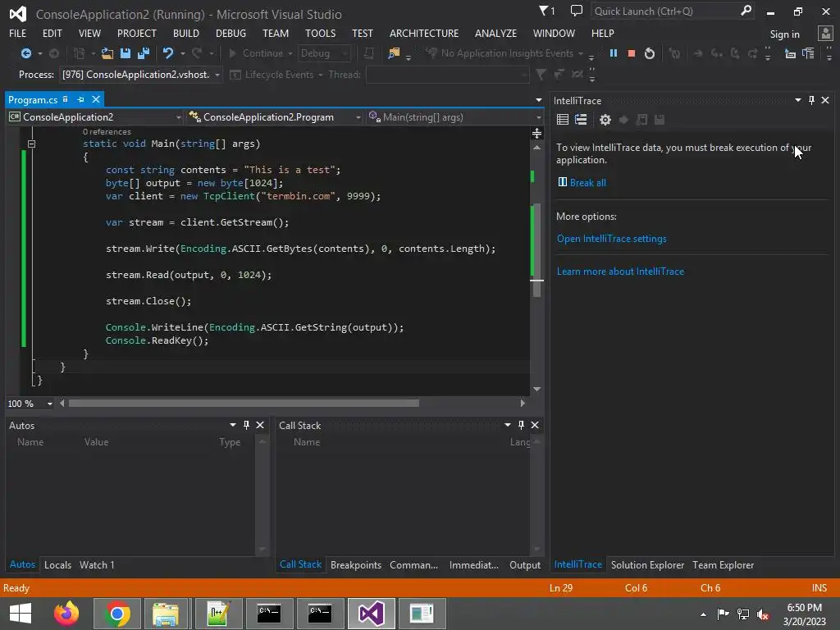Image resolution: width=840 pixels, height=630 pixels.
Task: Pause debugging with the Break All icon
Action: pos(614,53)
